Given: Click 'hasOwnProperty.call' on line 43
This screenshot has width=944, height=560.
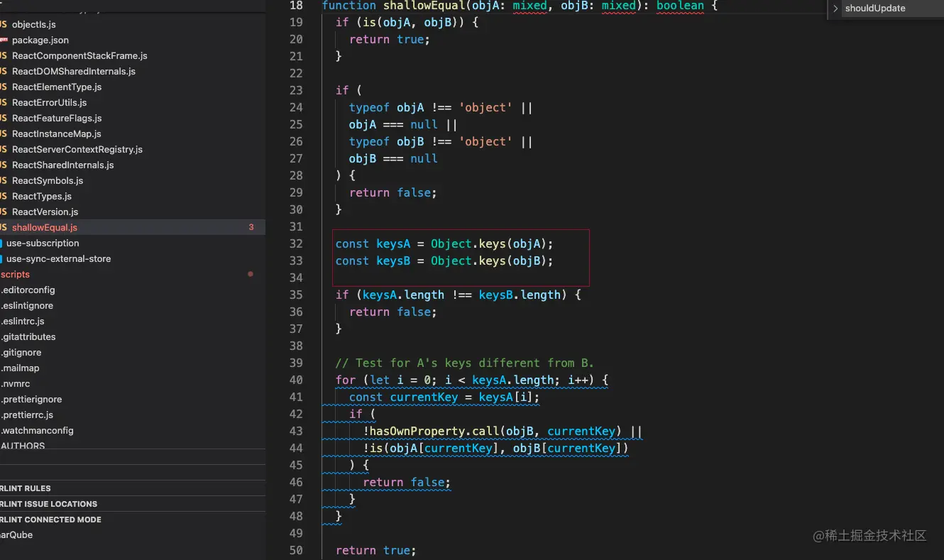Looking at the screenshot, I should 434,431.
